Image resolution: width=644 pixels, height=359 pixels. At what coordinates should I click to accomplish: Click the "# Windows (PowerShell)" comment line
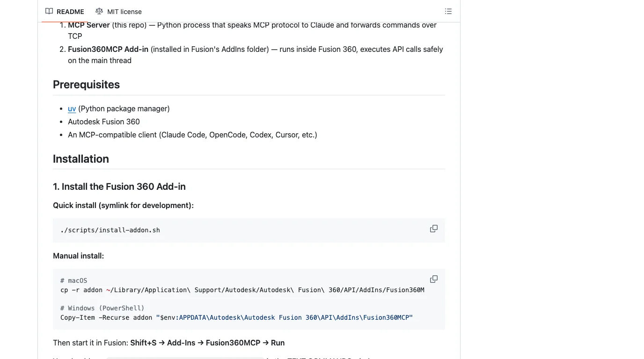pyautogui.click(x=102, y=308)
